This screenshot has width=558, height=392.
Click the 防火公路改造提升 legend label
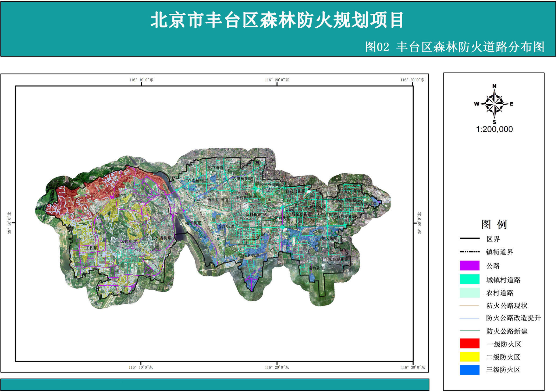(x=513, y=318)
